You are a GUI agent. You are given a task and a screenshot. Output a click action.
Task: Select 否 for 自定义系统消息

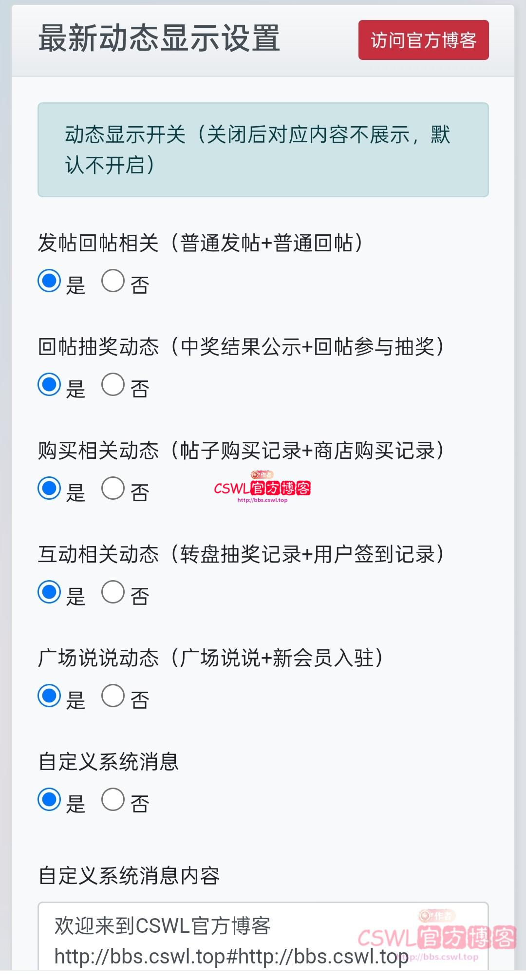(113, 800)
